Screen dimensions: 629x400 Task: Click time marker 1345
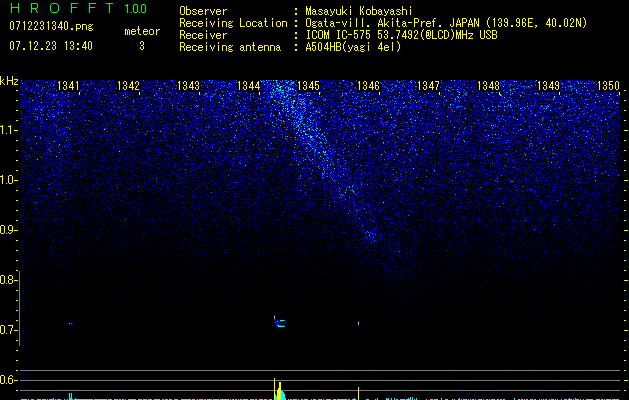[x=308, y=86]
